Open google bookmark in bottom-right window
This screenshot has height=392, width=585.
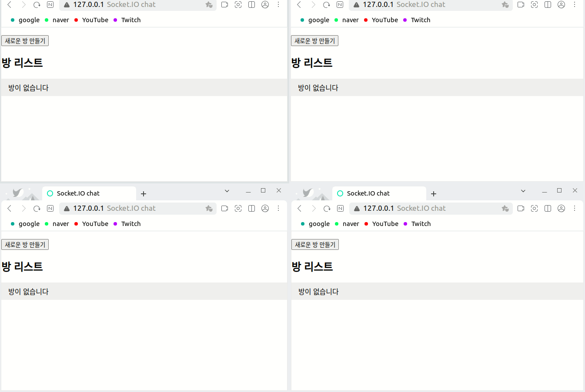(315, 224)
